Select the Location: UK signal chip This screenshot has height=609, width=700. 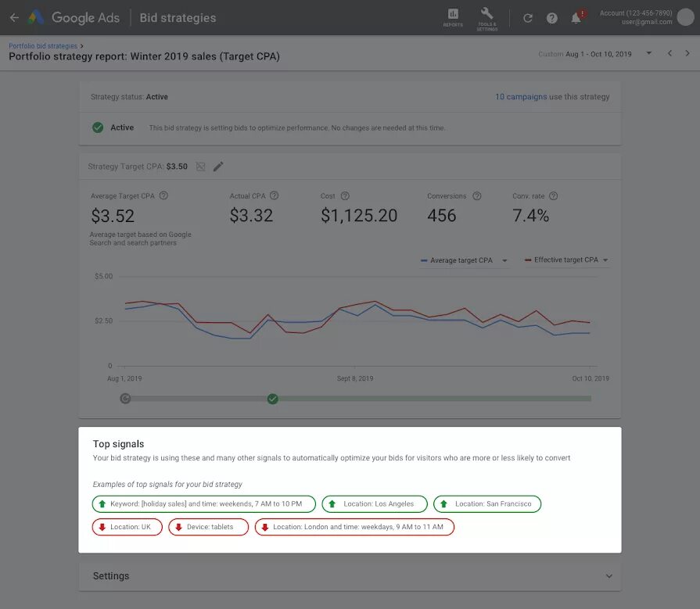coord(127,527)
